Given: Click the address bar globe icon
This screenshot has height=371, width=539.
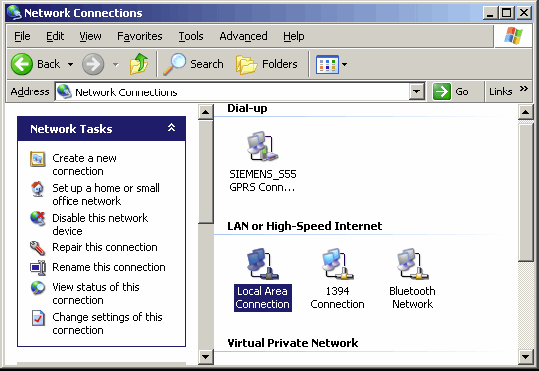Looking at the screenshot, I should 64,91.
